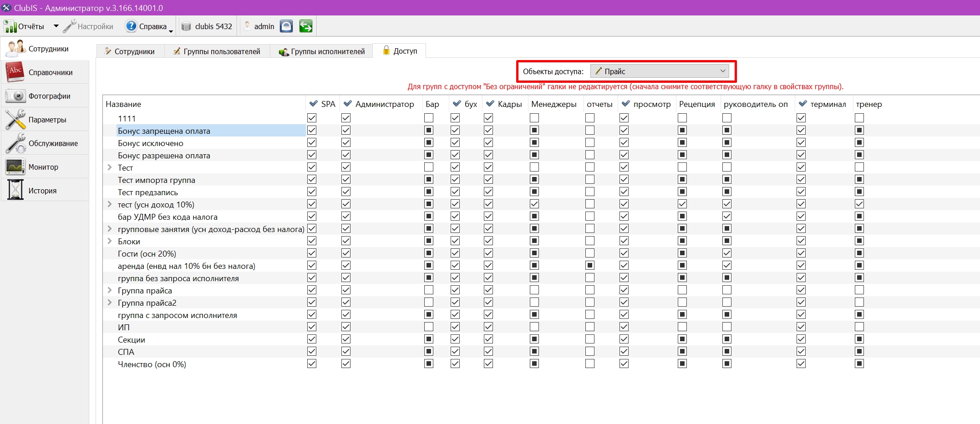The width and height of the screenshot is (980, 424).
Task: Switch to Группы исполнителей tab
Action: [x=322, y=51]
